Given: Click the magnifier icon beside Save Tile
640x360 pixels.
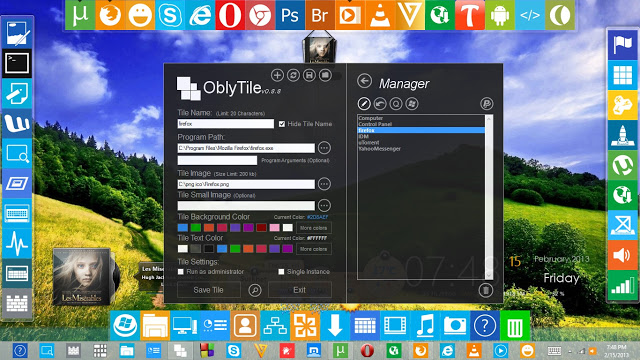Looking at the screenshot, I should coord(255,290).
